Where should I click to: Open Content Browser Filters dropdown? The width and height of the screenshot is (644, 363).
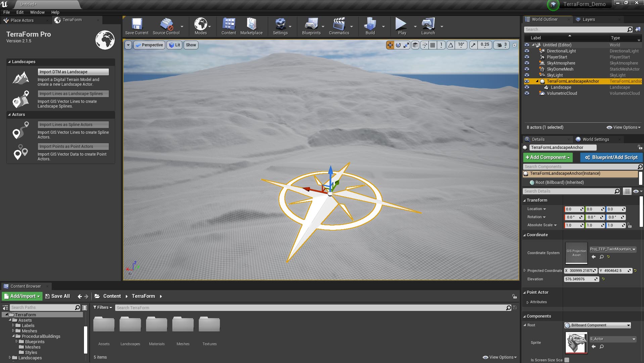click(x=102, y=308)
